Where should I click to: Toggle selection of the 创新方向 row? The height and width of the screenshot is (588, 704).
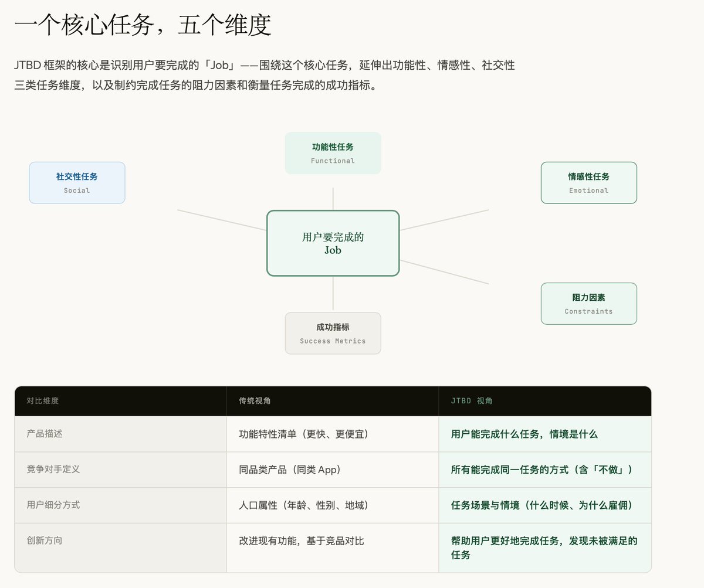tap(120, 540)
